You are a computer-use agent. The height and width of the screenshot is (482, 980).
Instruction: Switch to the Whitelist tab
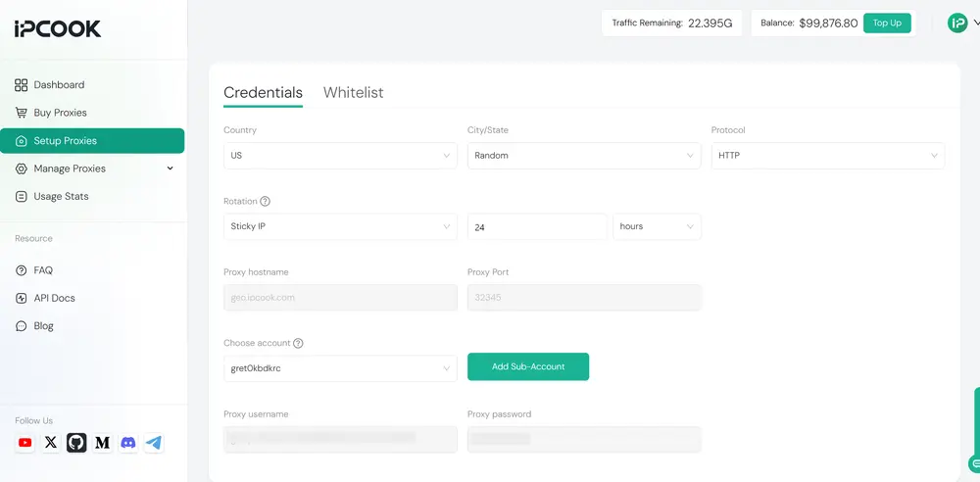point(353,92)
